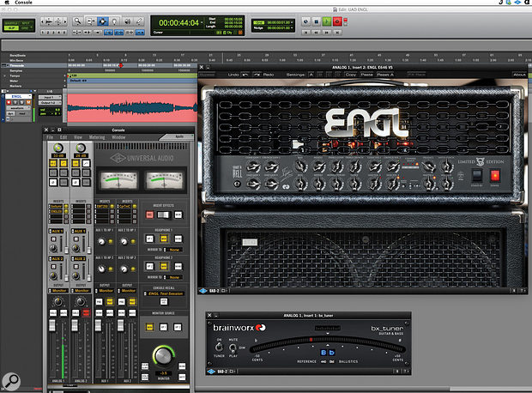Open Headphone 2 Mirror To dropdown
532x393 pixels.
tap(173, 277)
